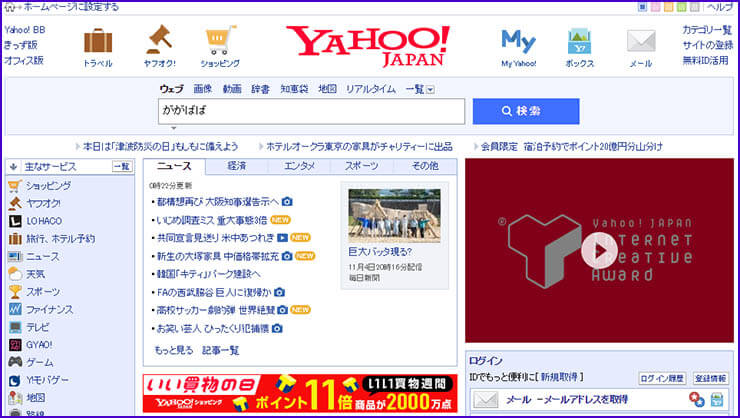Click the blue 検索 search button

click(x=526, y=111)
